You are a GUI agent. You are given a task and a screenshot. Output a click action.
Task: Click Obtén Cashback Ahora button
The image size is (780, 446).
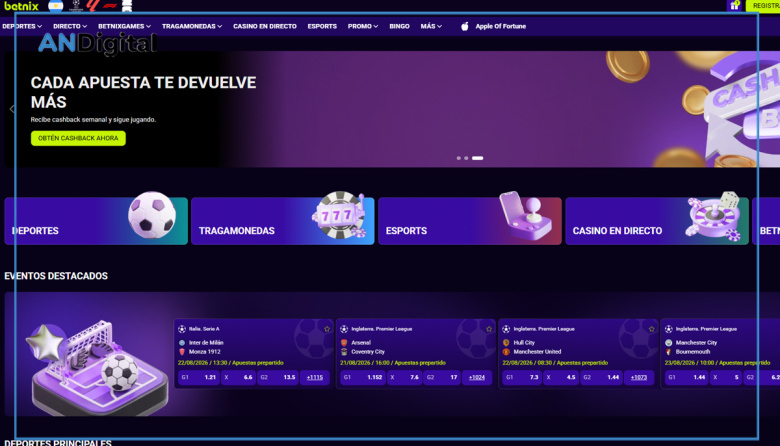tap(78, 138)
